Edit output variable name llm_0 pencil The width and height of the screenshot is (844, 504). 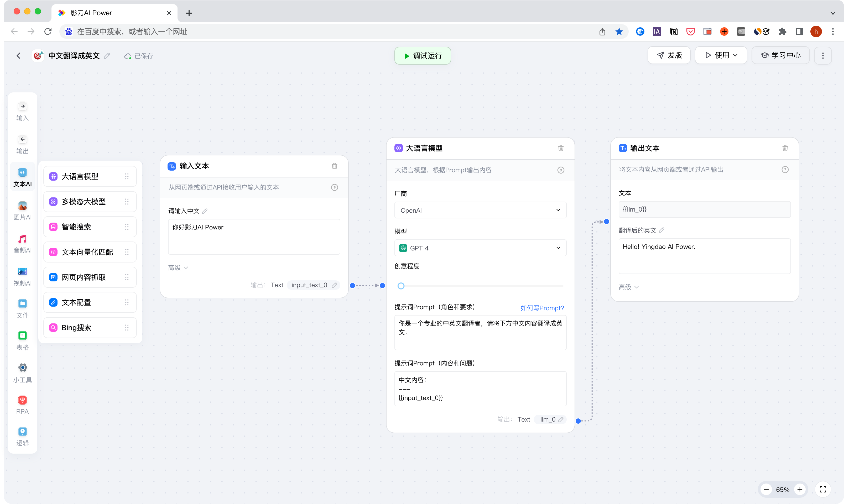pos(561,419)
